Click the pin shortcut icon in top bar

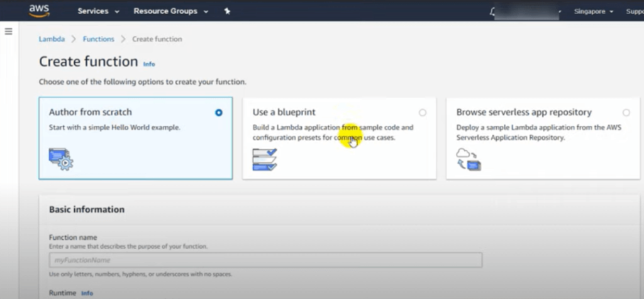click(227, 11)
